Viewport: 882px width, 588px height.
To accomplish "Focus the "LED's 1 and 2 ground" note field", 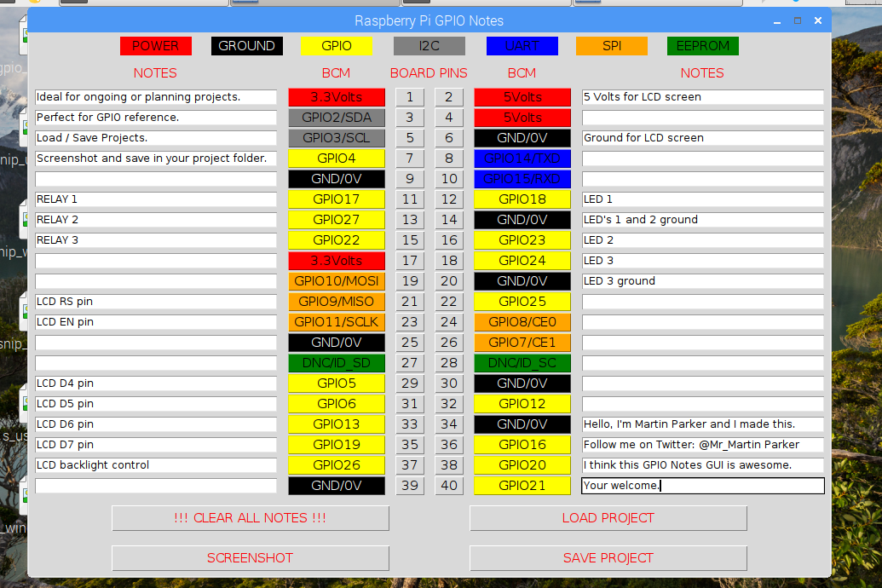I will 703,220.
